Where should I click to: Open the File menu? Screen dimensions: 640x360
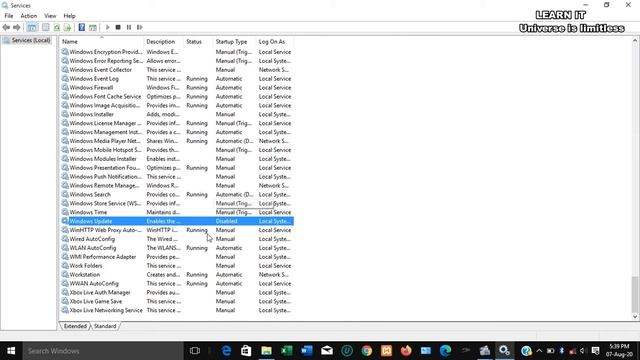pos(9,16)
